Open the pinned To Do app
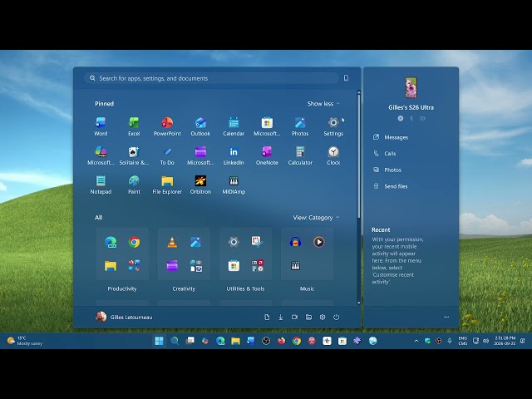The width and height of the screenshot is (532, 399). pyautogui.click(x=167, y=155)
